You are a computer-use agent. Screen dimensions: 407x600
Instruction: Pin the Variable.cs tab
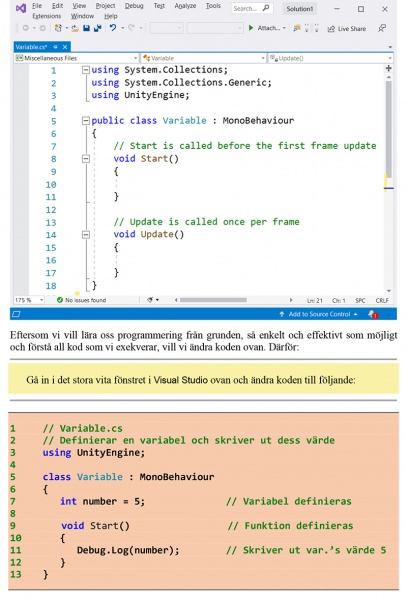click(x=55, y=47)
